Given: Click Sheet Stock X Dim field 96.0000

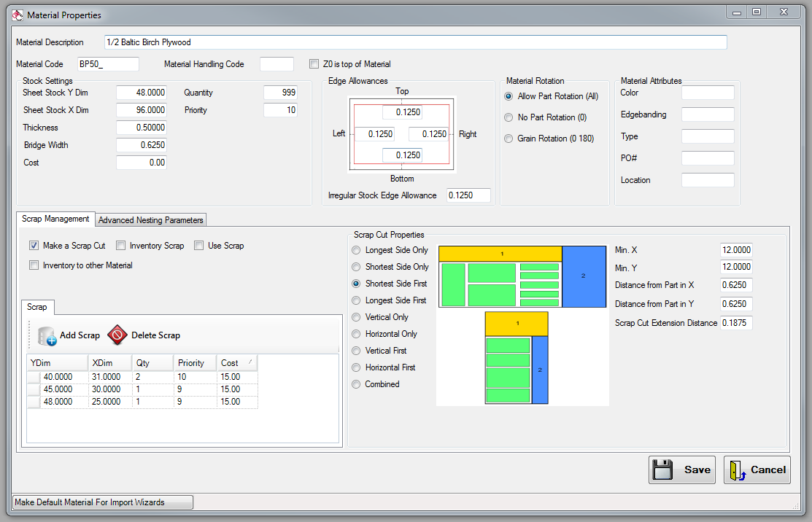Looking at the screenshot, I should (x=141, y=110).
